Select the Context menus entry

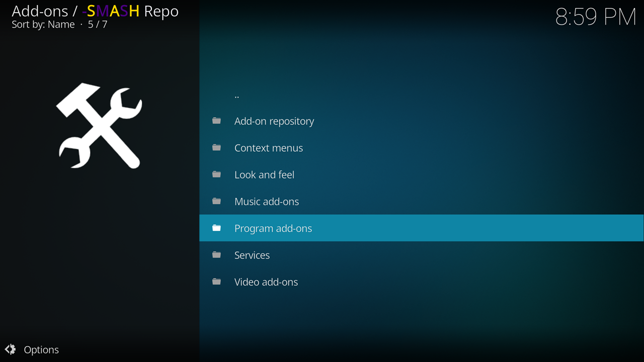[268, 148]
